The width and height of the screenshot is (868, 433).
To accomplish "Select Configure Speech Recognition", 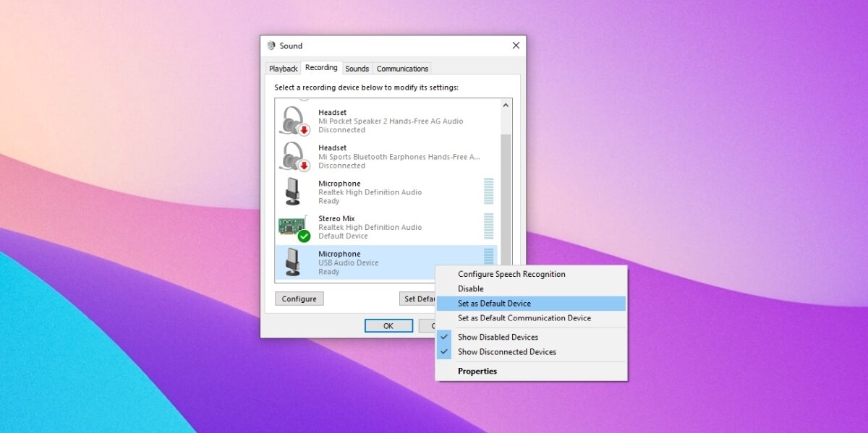I will (511, 273).
